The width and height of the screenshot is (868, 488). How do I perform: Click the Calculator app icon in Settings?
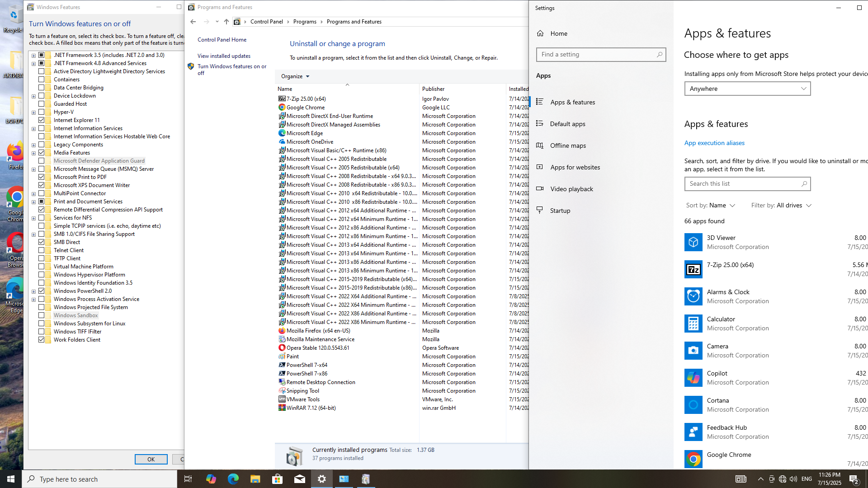point(693,324)
